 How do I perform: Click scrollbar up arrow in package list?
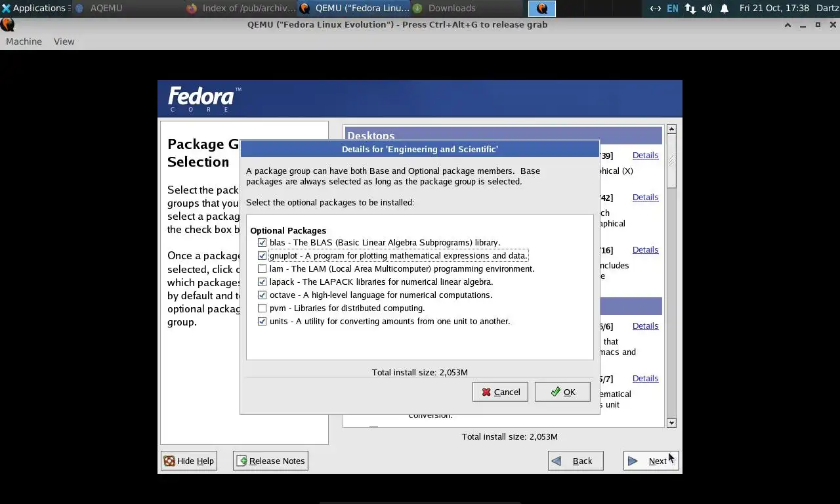point(671,129)
